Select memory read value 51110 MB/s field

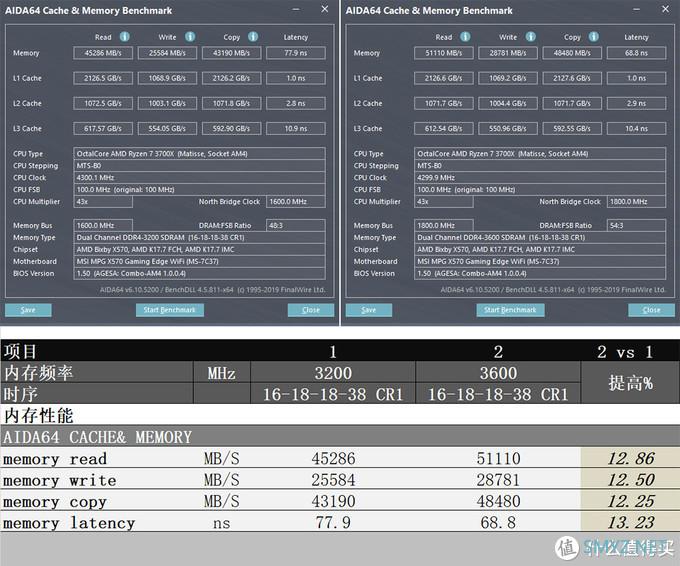pos(443,53)
